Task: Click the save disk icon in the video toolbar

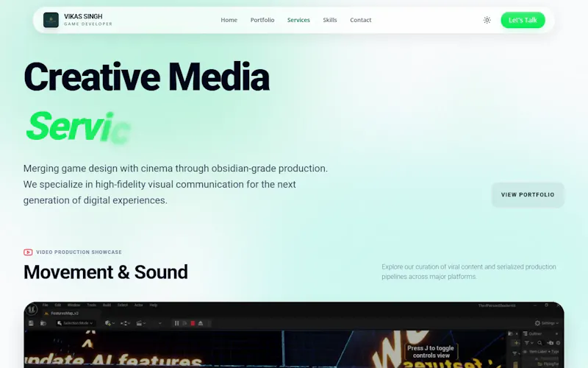Action: (x=31, y=323)
